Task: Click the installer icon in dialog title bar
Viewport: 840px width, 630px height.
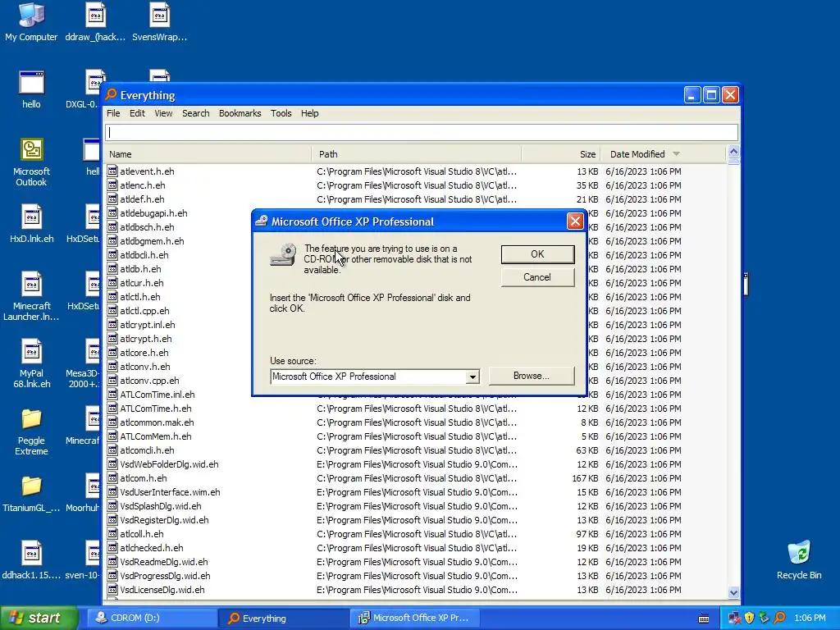Action: 262,221
